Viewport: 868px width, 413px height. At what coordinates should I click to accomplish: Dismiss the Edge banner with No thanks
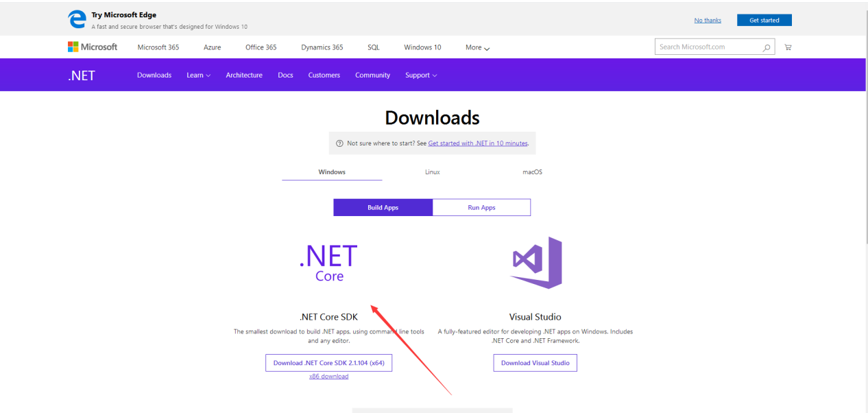(707, 21)
